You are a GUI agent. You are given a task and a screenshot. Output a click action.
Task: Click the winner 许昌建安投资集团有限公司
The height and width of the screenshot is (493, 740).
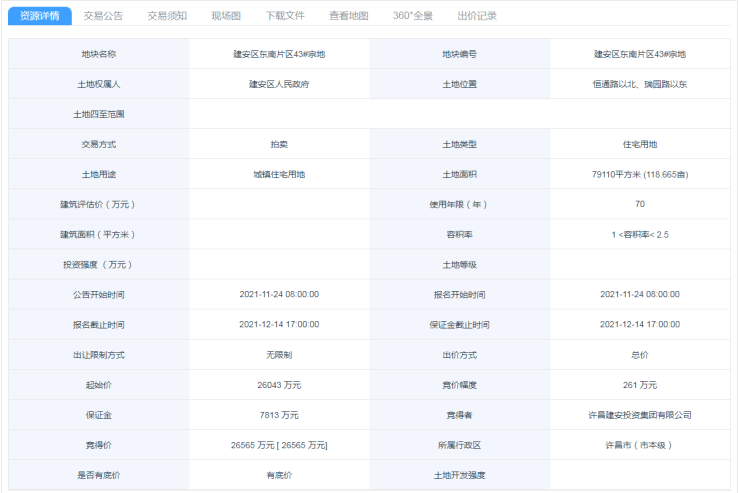pos(639,414)
